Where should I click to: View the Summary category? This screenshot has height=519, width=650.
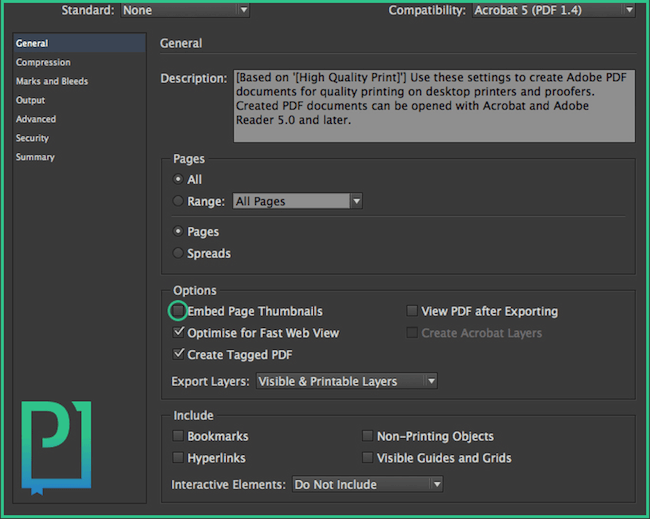35,157
